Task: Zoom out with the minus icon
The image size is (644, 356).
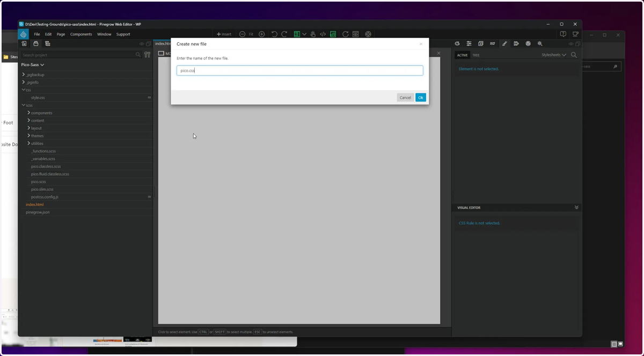Action: click(242, 34)
